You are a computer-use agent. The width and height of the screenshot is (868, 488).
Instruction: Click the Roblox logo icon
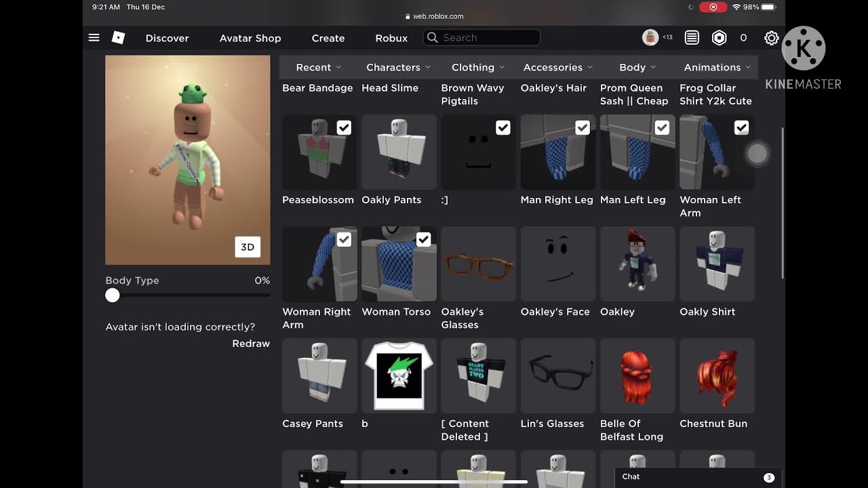pyautogui.click(x=118, y=38)
